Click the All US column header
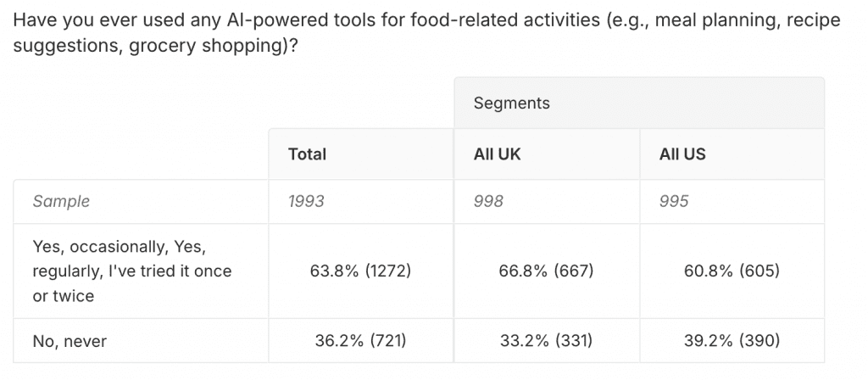868x380 pixels. tap(682, 154)
